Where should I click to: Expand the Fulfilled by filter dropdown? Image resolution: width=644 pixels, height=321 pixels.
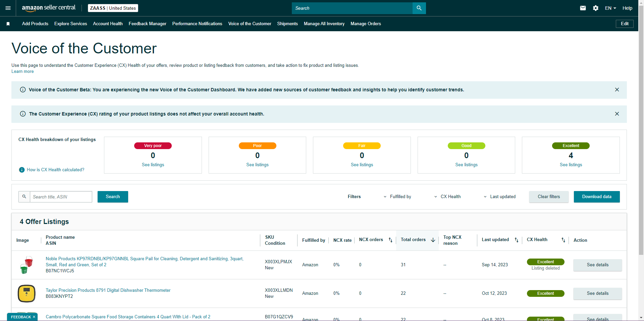pos(397,197)
